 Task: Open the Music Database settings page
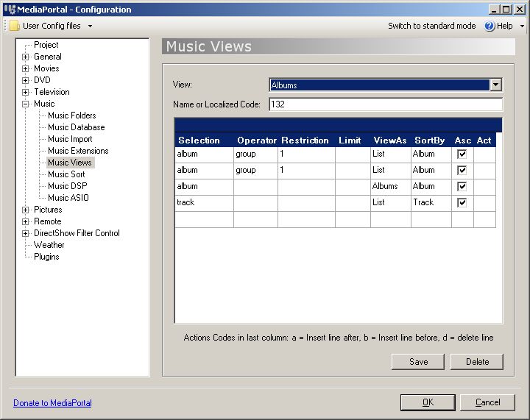[x=76, y=127]
